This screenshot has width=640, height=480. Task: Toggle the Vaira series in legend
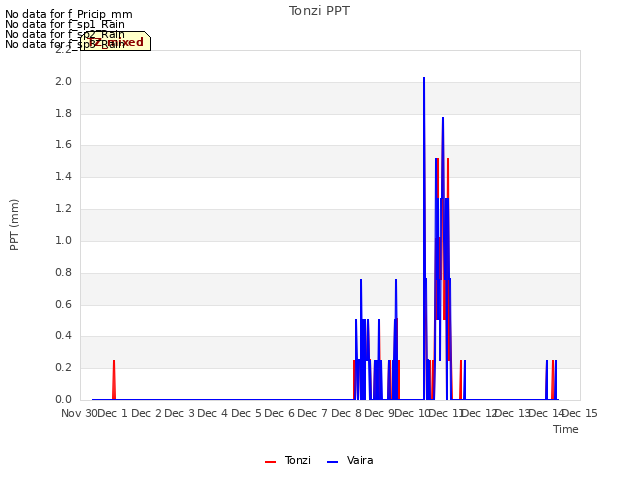pyautogui.click(x=350, y=460)
